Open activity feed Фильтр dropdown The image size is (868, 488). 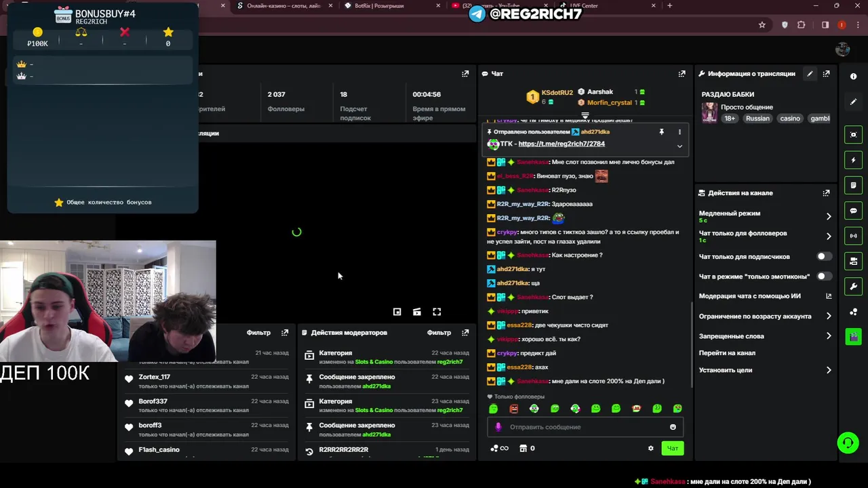258,333
